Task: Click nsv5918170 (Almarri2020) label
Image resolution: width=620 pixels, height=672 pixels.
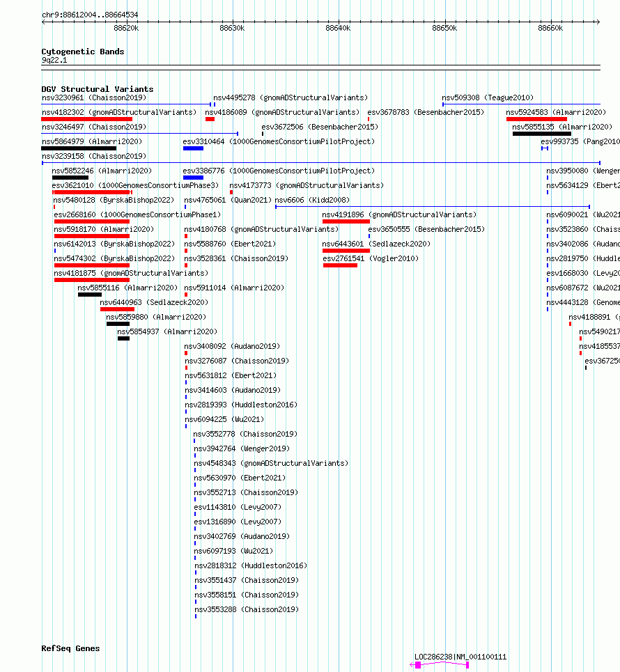Action: (x=104, y=229)
